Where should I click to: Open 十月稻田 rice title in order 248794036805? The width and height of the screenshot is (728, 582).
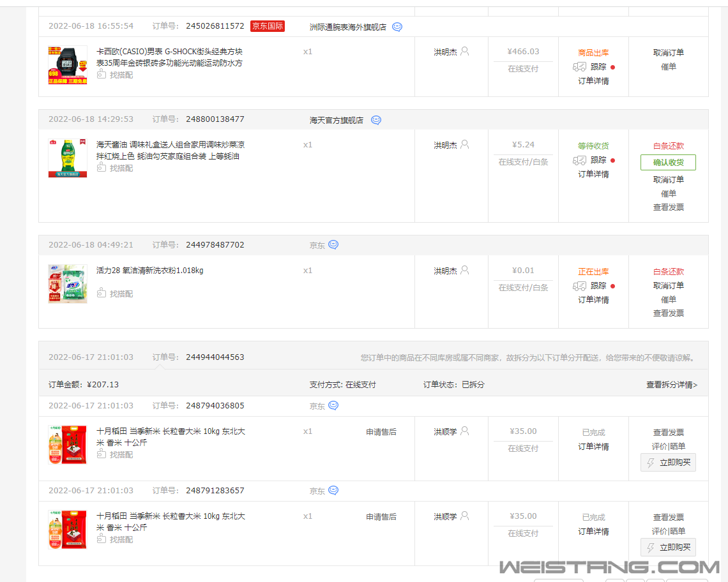[x=171, y=436]
